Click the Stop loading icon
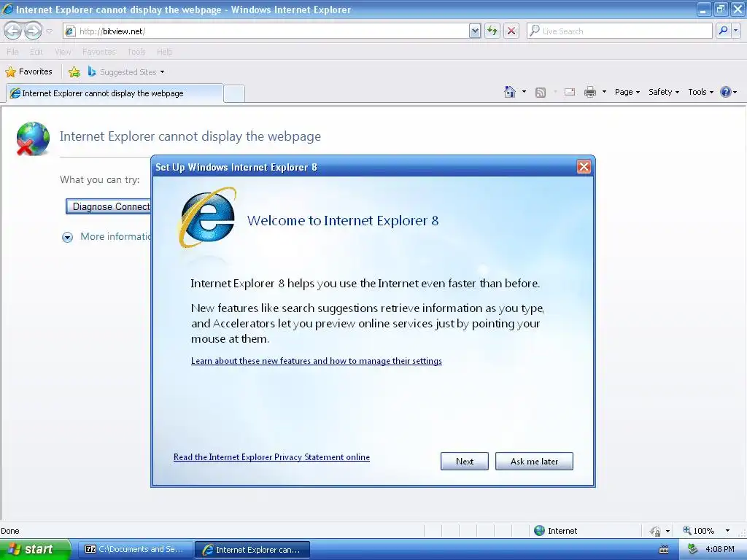Image resolution: width=747 pixels, height=560 pixels. (x=511, y=31)
